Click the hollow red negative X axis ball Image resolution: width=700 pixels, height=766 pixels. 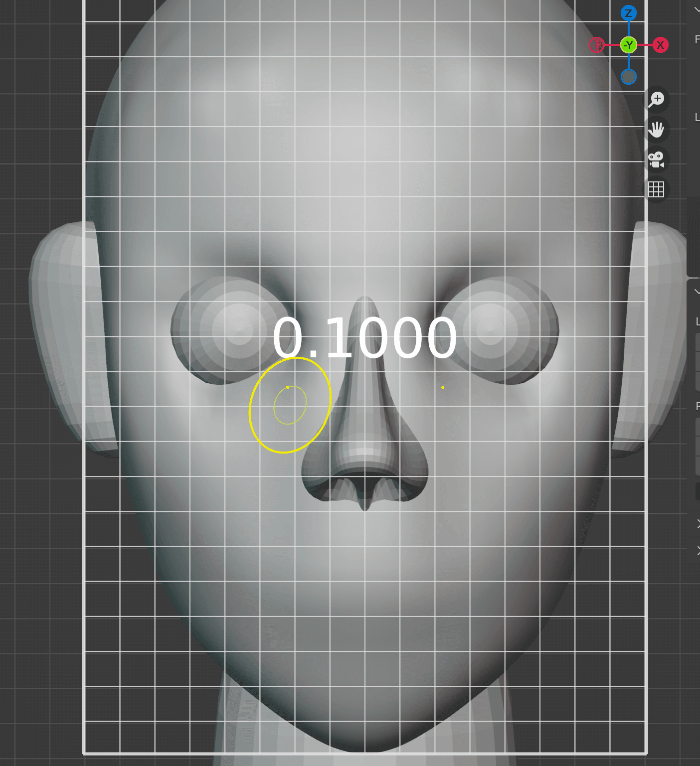pyautogui.click(x=597, y=45)
